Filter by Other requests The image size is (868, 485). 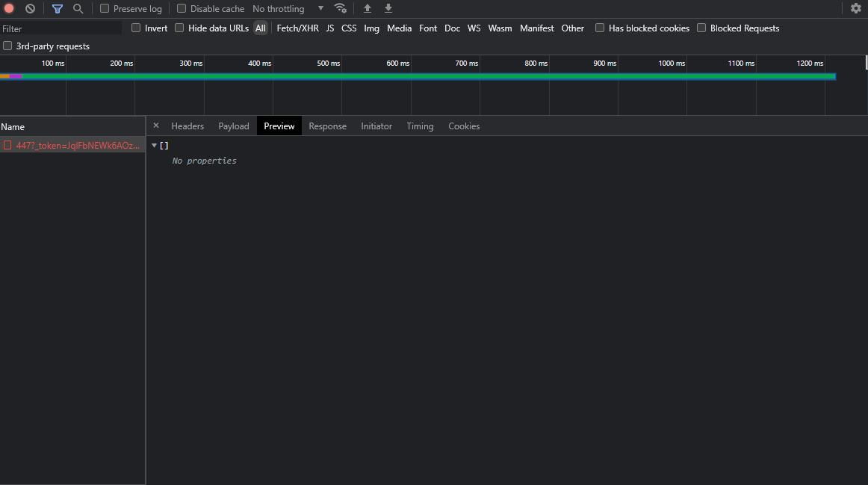point(572,28)
